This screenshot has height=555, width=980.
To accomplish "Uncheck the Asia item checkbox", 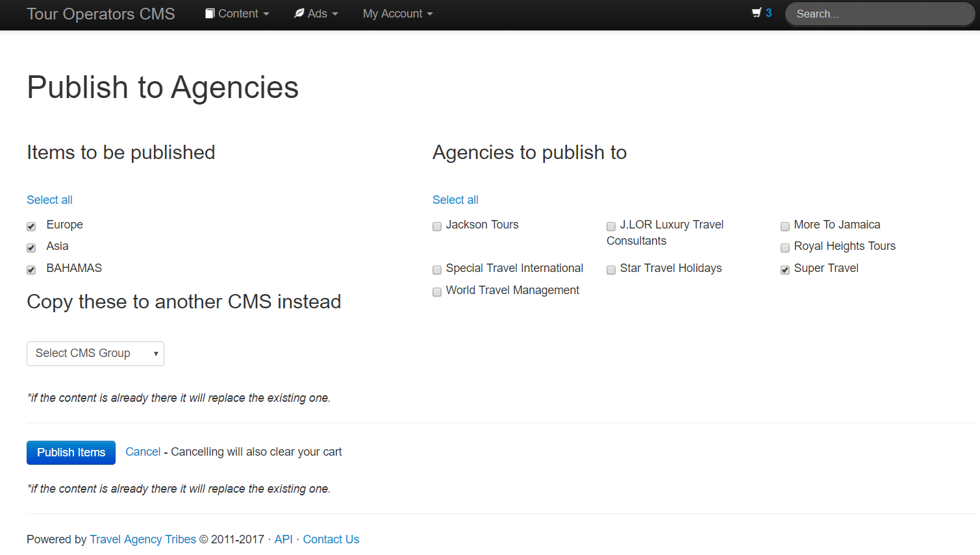I will pyautogui.click(x=31, y=248).
